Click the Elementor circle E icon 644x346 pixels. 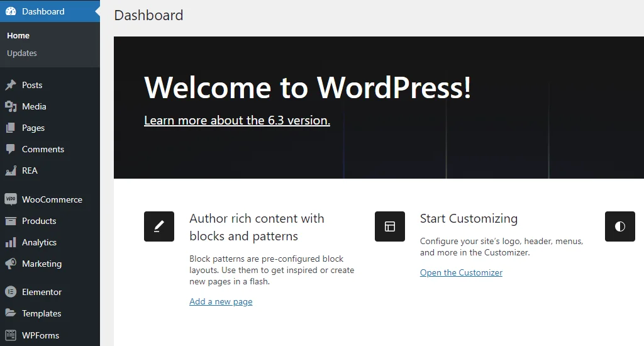11,292
